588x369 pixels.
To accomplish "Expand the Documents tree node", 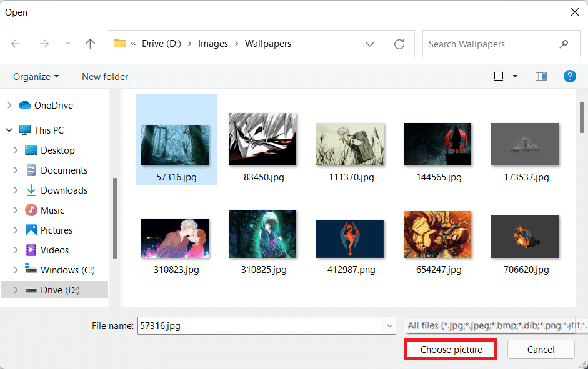I will pos(16,170).
